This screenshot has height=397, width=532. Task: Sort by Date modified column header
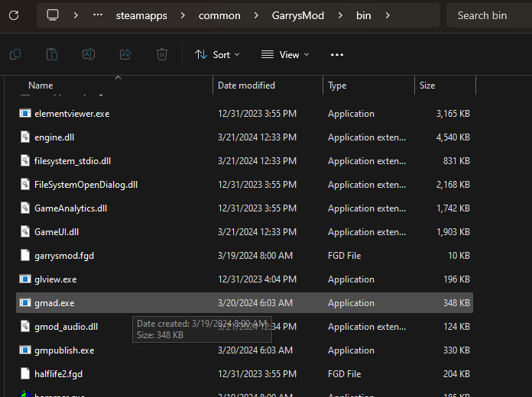(246, 86)
